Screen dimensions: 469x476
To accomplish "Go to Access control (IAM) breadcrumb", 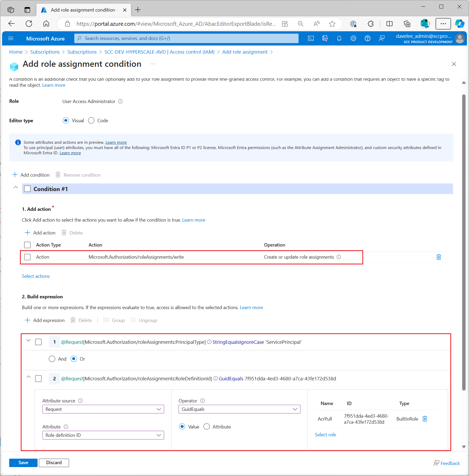I will click(159, 52).
